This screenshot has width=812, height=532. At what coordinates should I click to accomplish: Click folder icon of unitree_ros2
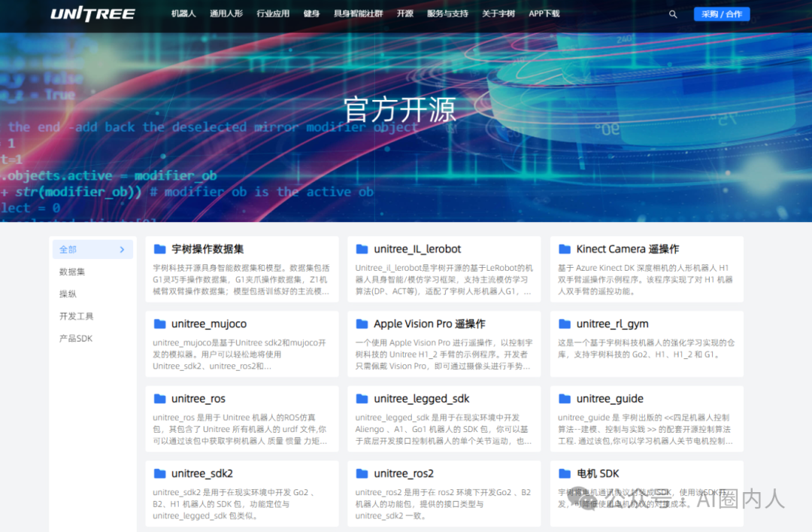click(x=362, y=473)
